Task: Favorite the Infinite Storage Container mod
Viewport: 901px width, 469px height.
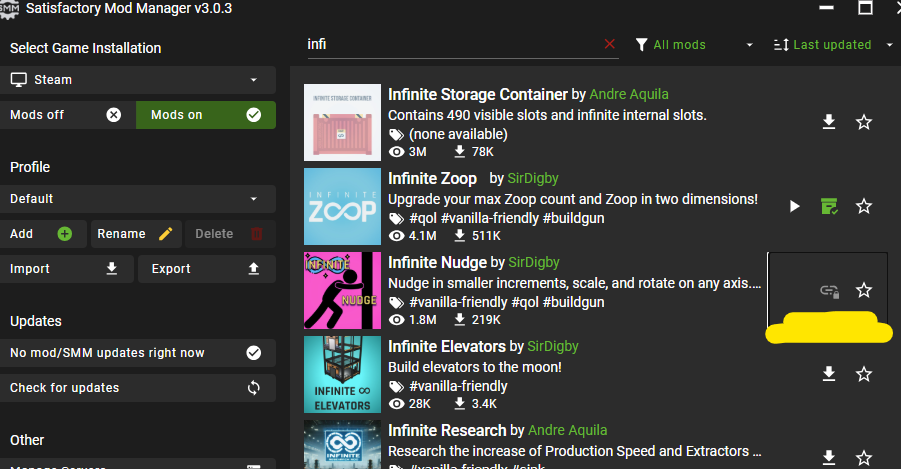Action: pos(864,122)
